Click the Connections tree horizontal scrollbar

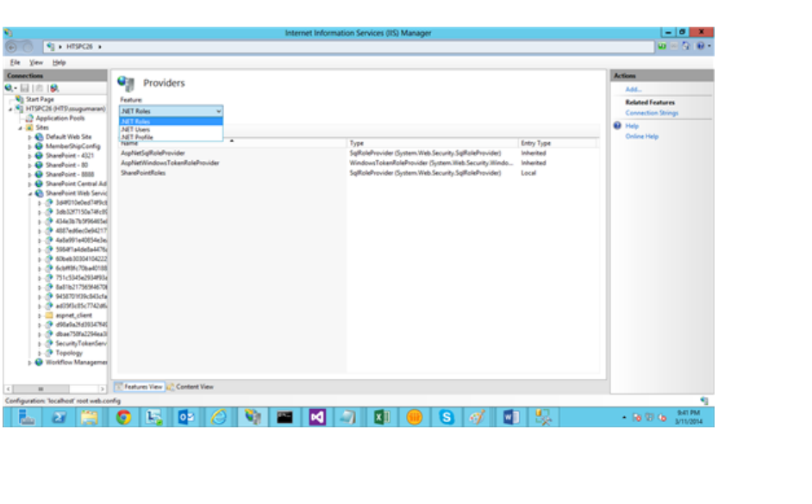55,389
